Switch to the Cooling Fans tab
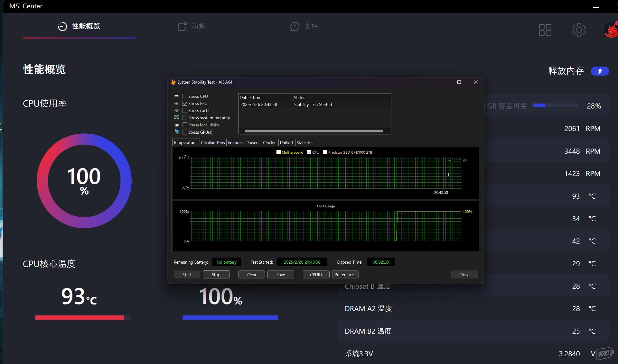This screenshot has width=618, height=364. coord(213,143)
